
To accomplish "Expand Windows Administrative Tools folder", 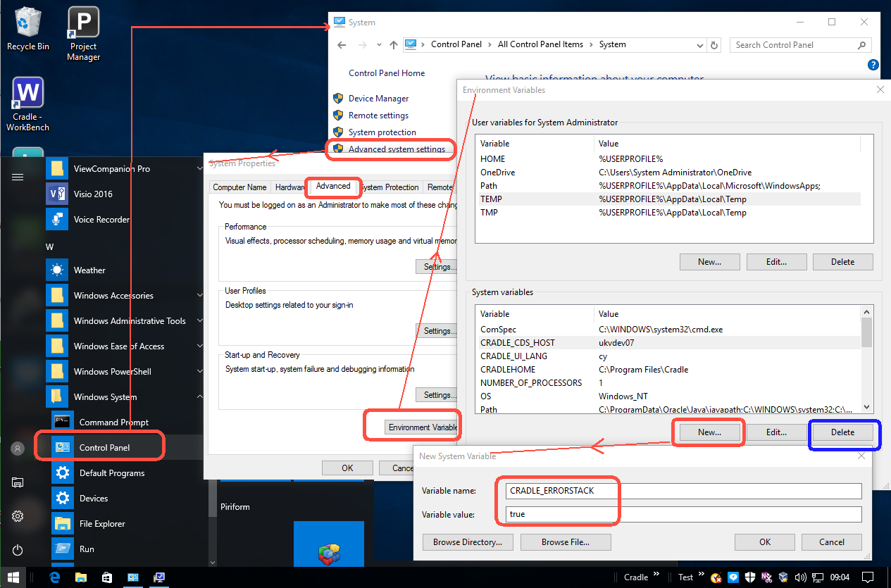I will pos(200,321).
